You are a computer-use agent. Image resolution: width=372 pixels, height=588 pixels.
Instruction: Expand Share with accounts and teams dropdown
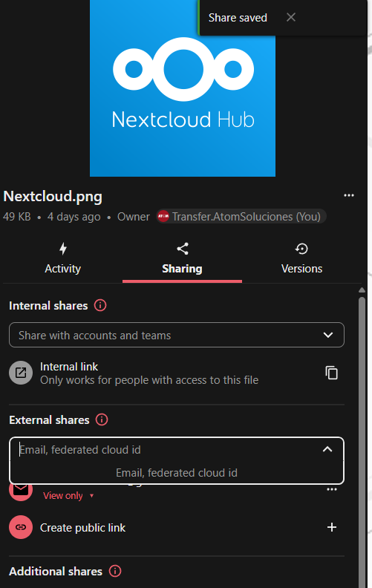click(x=177, y=335)
